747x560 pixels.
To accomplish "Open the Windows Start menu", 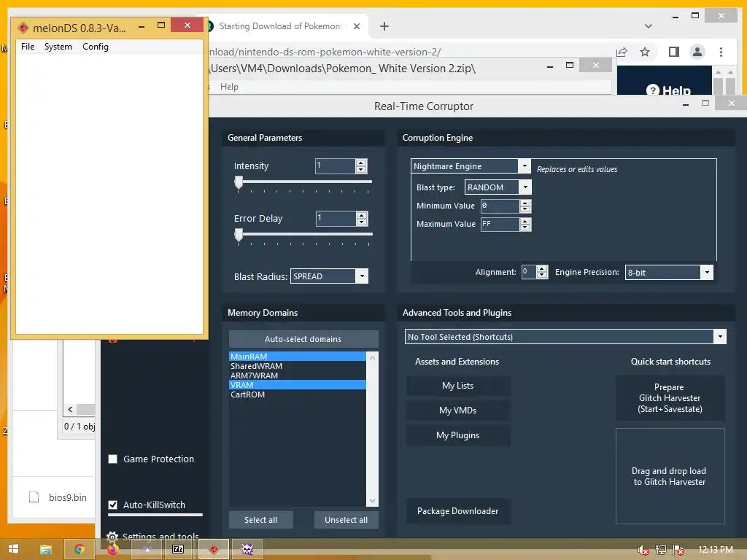I will click(x=13, y=549).
